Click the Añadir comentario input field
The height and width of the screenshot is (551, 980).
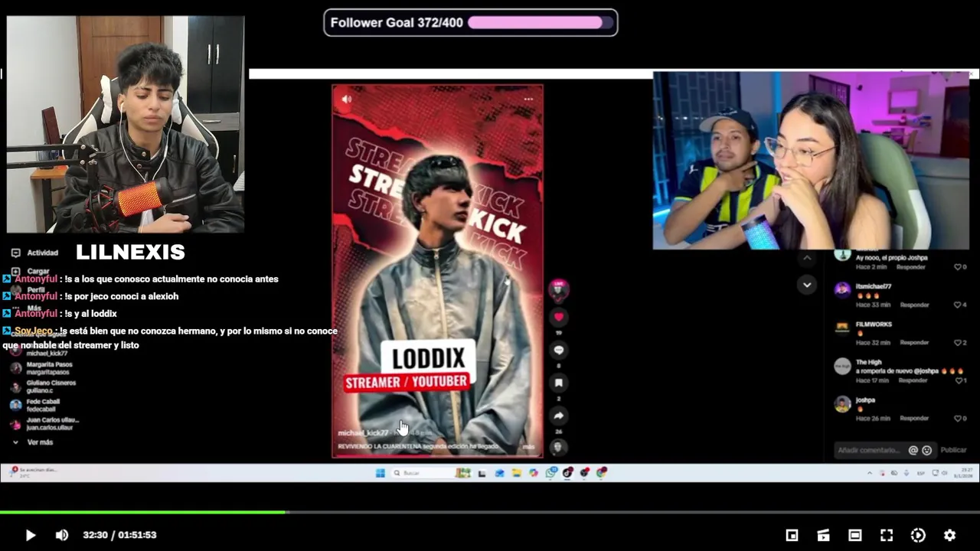(x=871, y=450)
